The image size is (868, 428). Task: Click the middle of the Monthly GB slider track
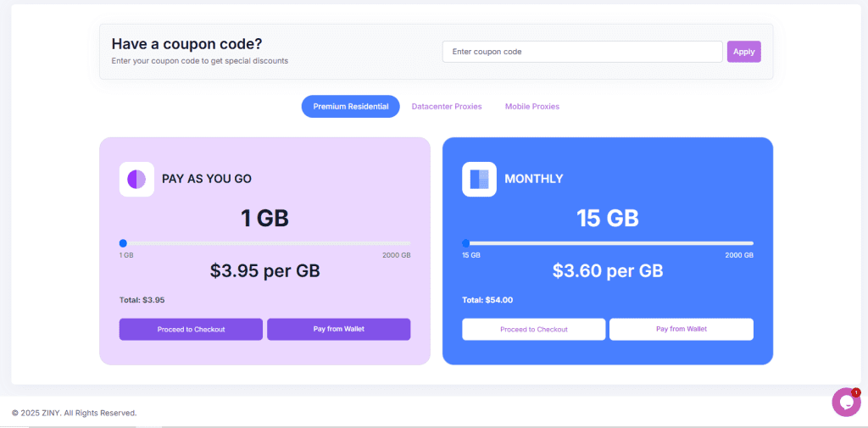[x=608, y=243]
